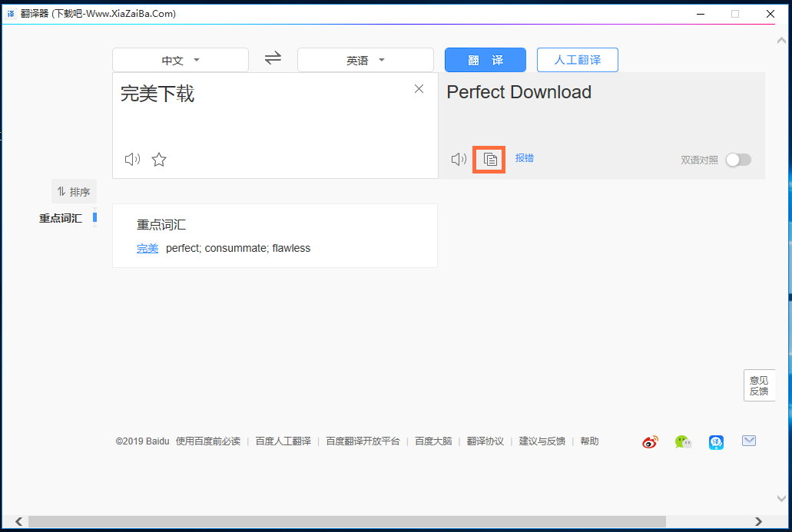
Task: Click the email envelope icon
Action: click(x=748, y=441)
